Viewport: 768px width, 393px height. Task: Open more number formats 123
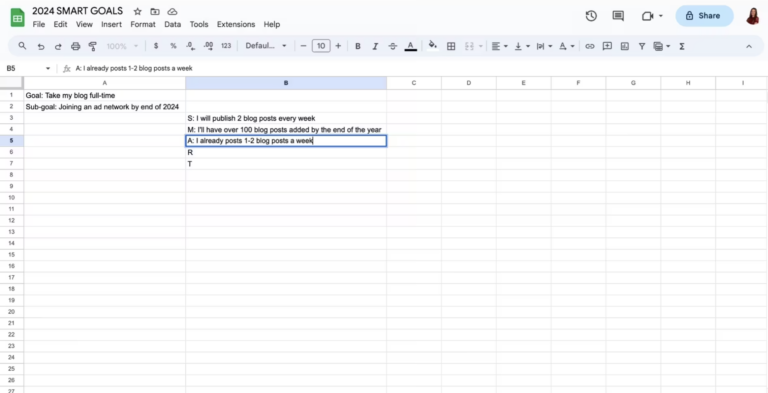coord(226,46)
